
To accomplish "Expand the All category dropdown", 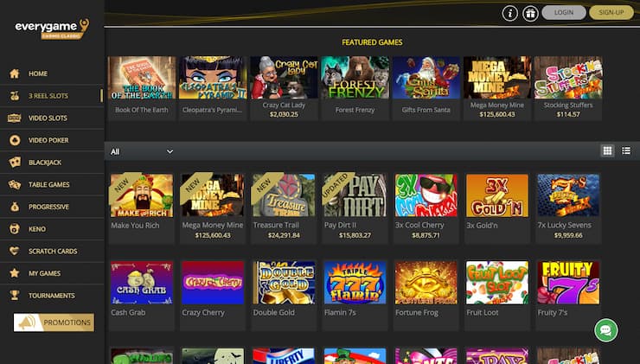I will click(142, 151).
